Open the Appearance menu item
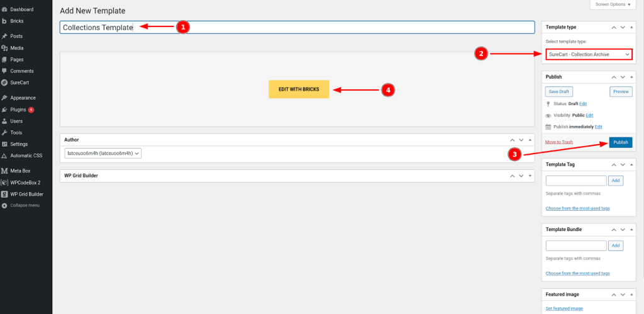Viewport: 644px width, 314px height. click(x=23, y=98)
